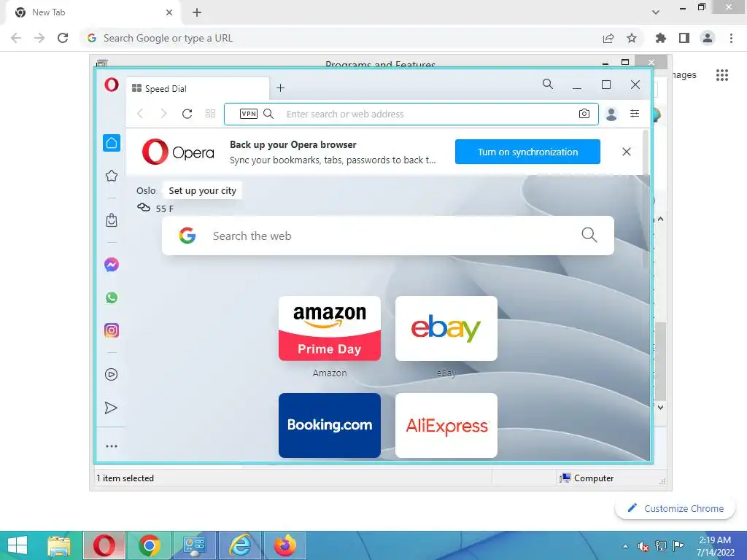747x560 pixels.
Task: Click the 55 F weather reading
Action: pyautogui.click(x=164, y=209)
